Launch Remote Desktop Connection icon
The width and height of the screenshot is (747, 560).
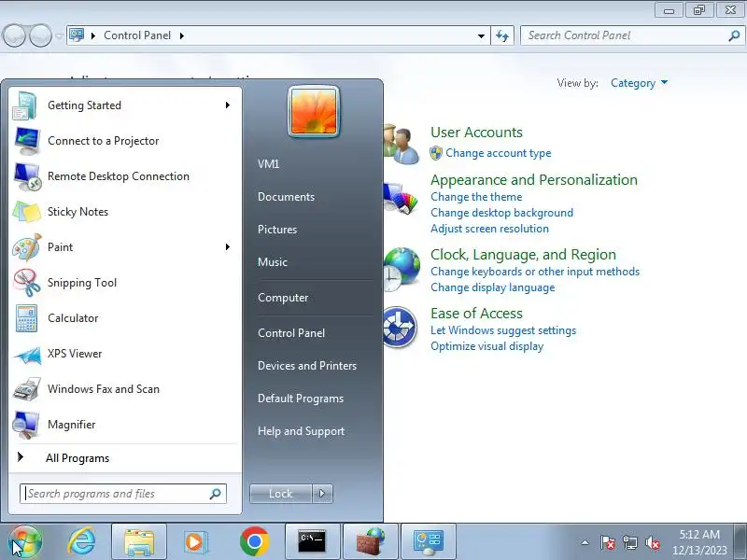tap(27, 176)
